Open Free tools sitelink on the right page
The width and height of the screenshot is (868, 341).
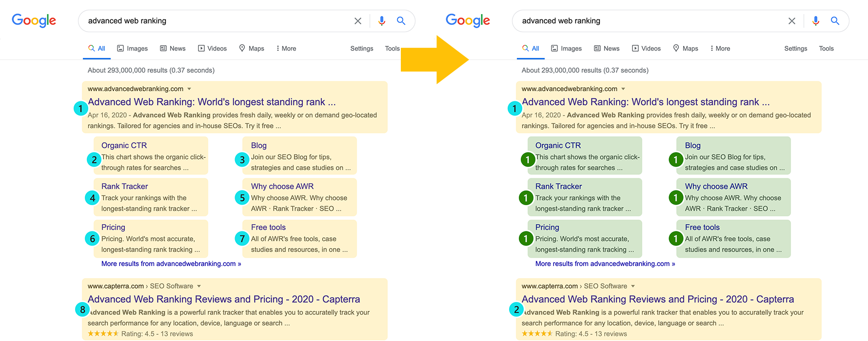(702, 227)
